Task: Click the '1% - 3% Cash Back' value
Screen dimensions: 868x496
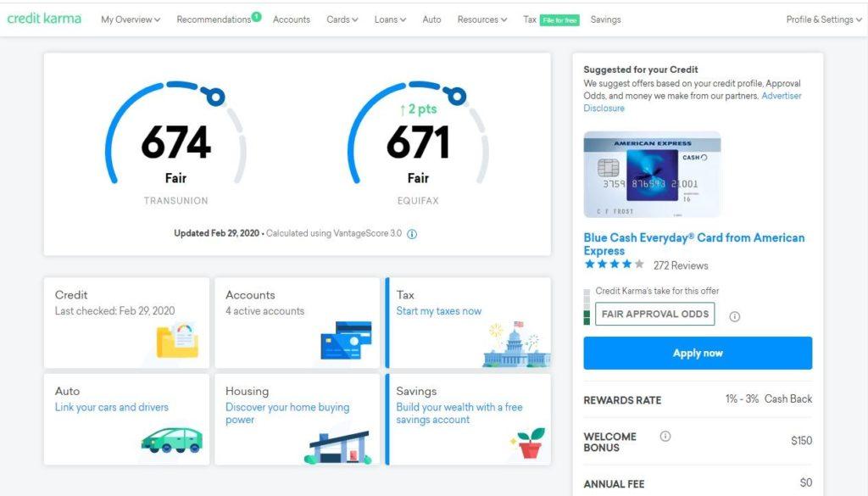Action: [769, 398]
